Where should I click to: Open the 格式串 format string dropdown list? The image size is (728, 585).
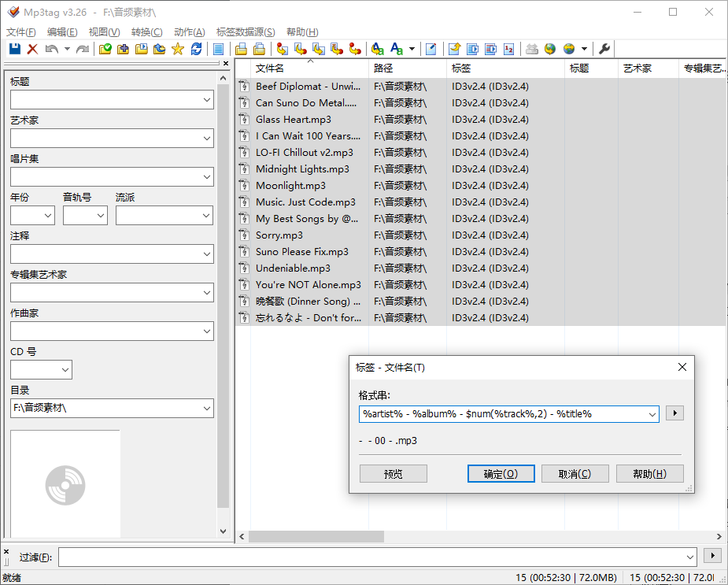point(652,413)
